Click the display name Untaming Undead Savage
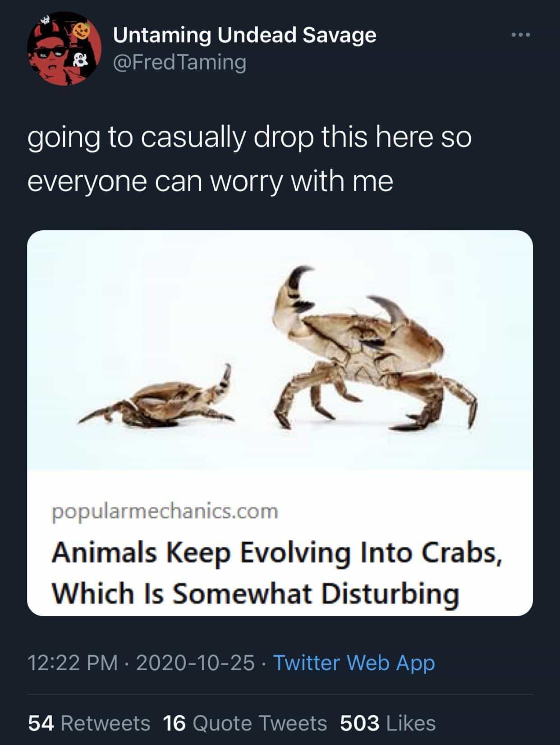Image resolution: width=560 pixels, height=745 pixels. tap(244, 35)
